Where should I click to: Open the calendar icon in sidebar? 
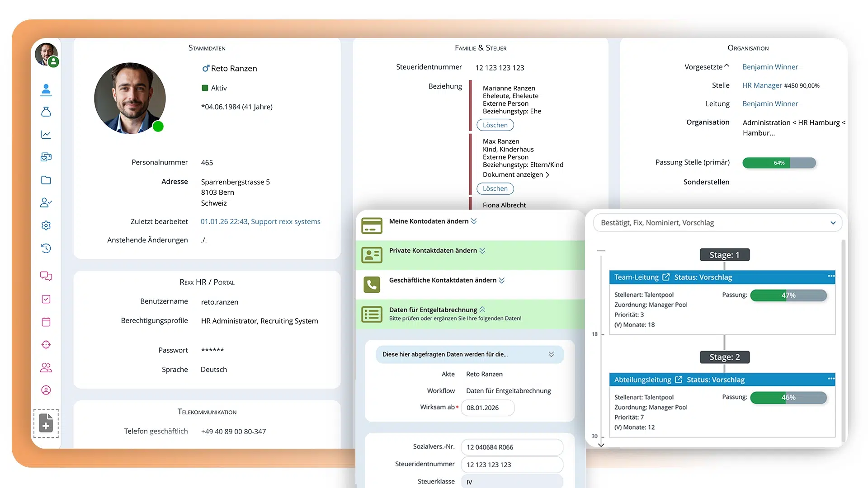[46, 322]
